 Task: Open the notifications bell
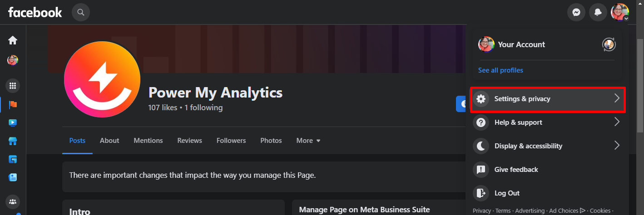[598, 12]
